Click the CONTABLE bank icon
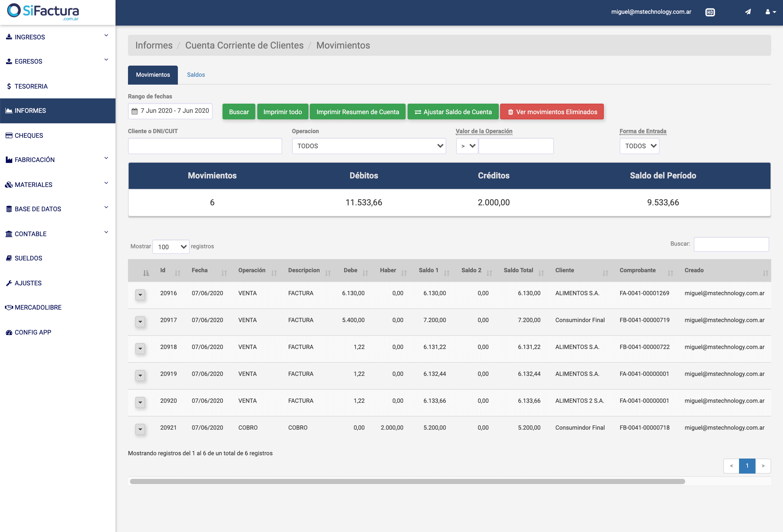The height and width of the screenshot is (532, 783). tap(9, 234)
